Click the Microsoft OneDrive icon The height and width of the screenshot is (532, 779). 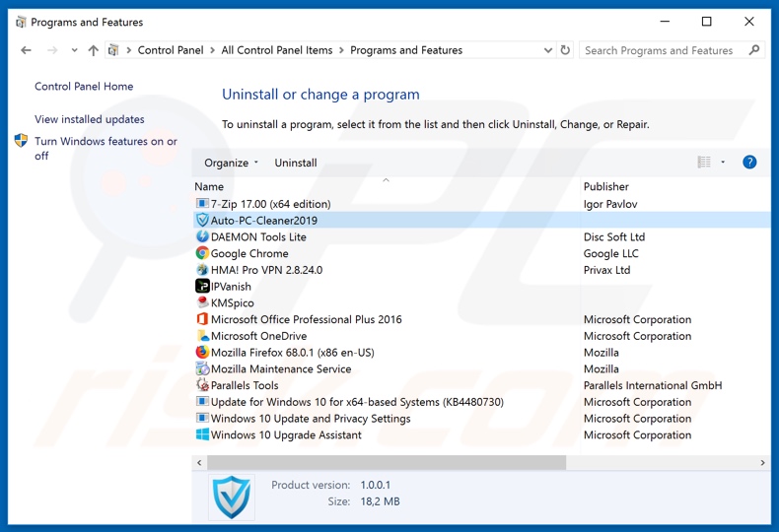pos(202,336)
